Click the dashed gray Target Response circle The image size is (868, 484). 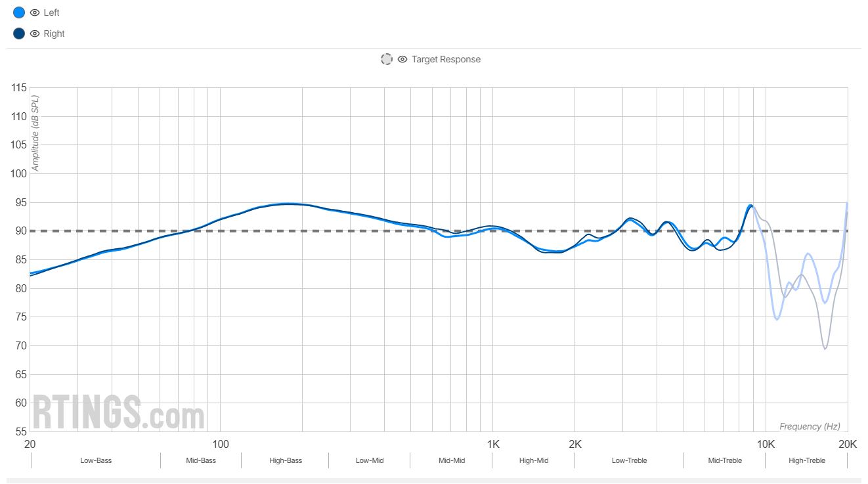[x=387, y=59]
